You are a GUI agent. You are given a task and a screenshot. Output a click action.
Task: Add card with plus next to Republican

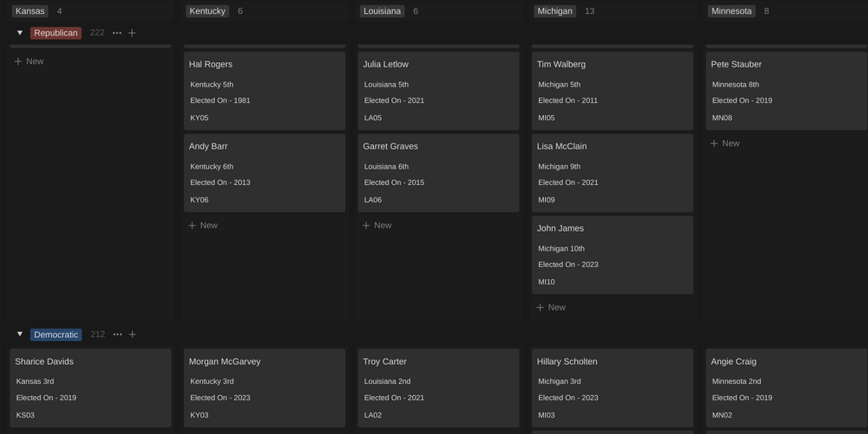click(132, 33)
